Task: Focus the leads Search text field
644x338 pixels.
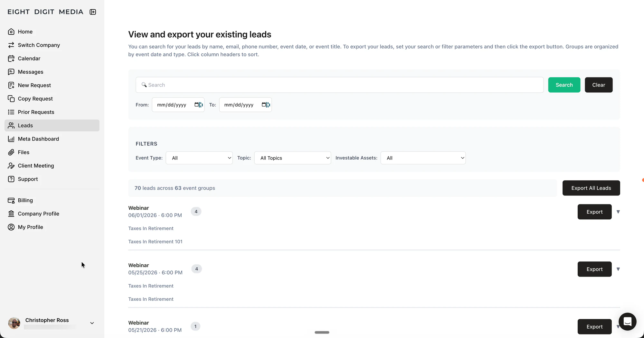Action: pos(340,85)
